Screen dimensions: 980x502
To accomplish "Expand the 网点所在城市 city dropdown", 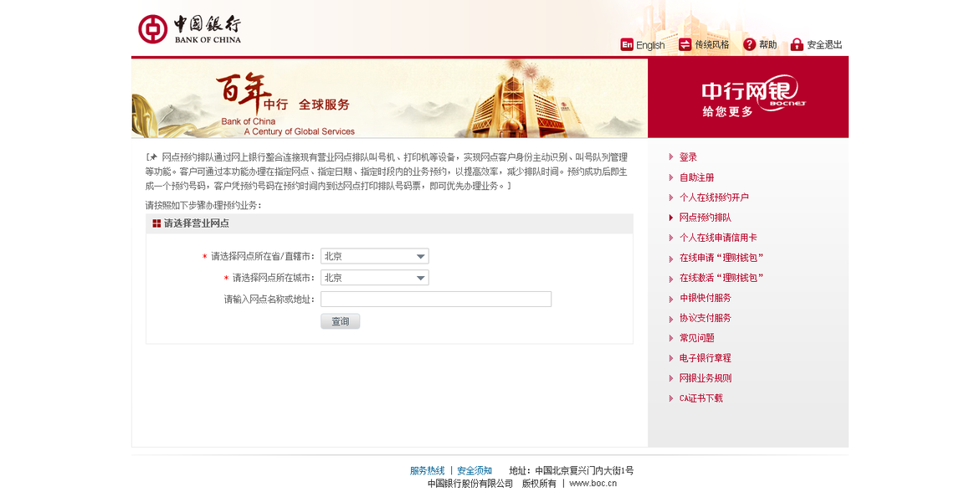I will pyautogui.click(x=374, y=278).
